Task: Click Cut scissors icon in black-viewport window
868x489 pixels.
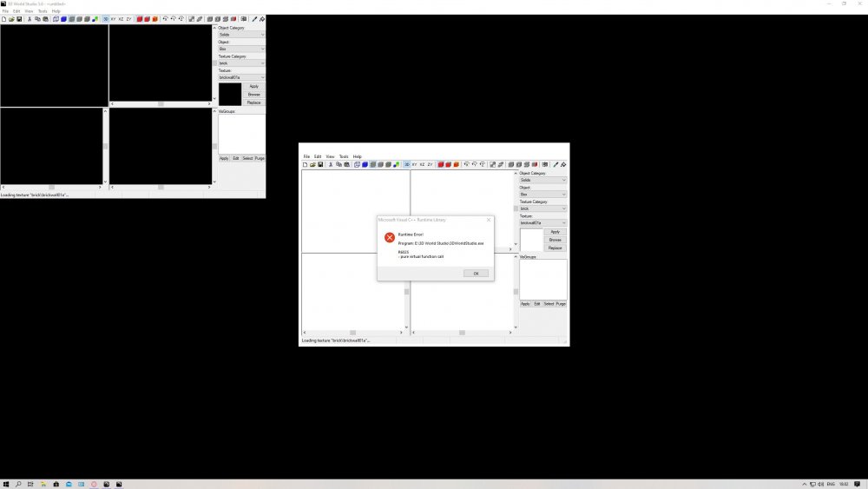Action: (30, 19)
